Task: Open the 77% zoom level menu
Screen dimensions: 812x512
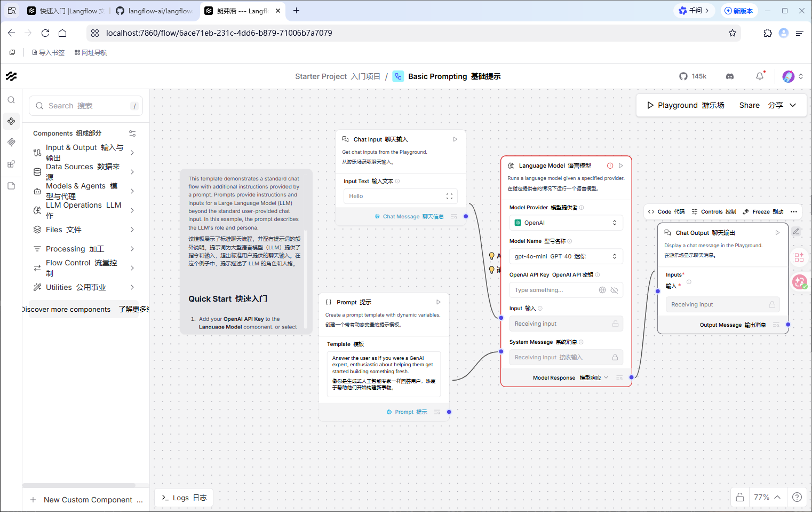Action: point(767,497)
